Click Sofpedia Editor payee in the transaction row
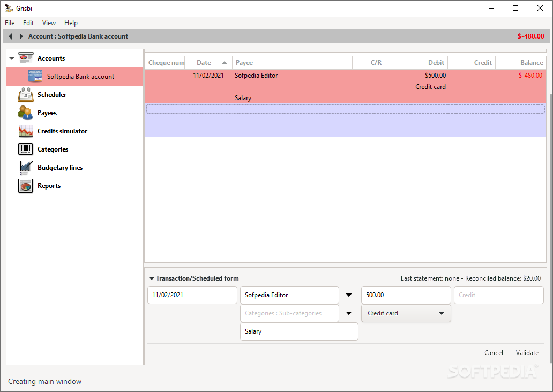553x392 pixels. click(x=256, y=76)
